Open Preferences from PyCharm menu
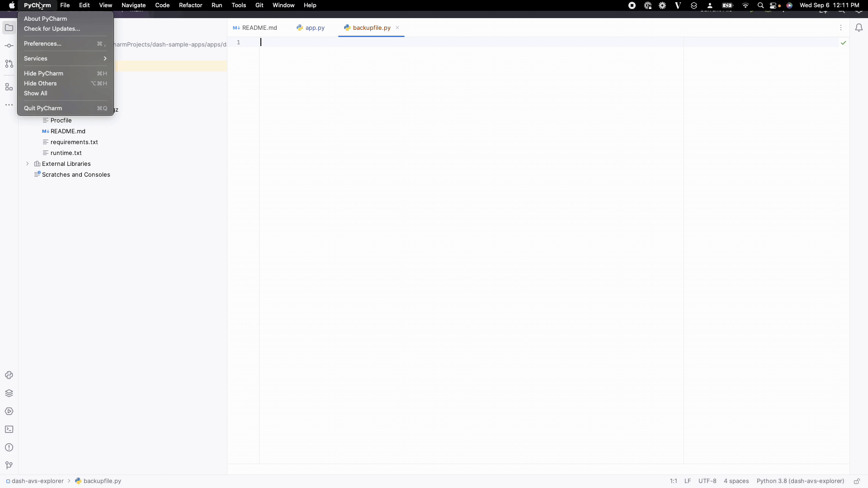Screen dimensions: 868x488 tap(42, 43)
